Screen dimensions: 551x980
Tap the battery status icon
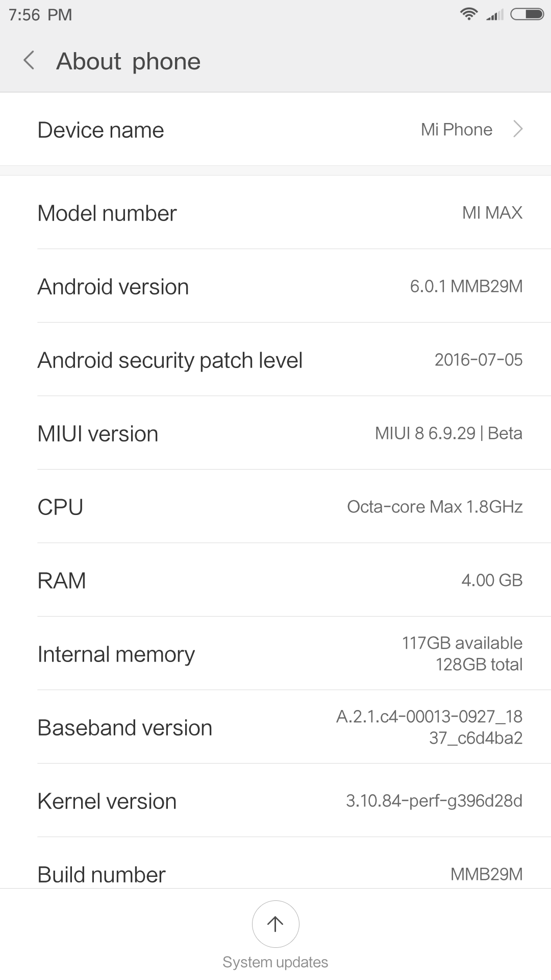pyautogui.click(x=528, y=14)
